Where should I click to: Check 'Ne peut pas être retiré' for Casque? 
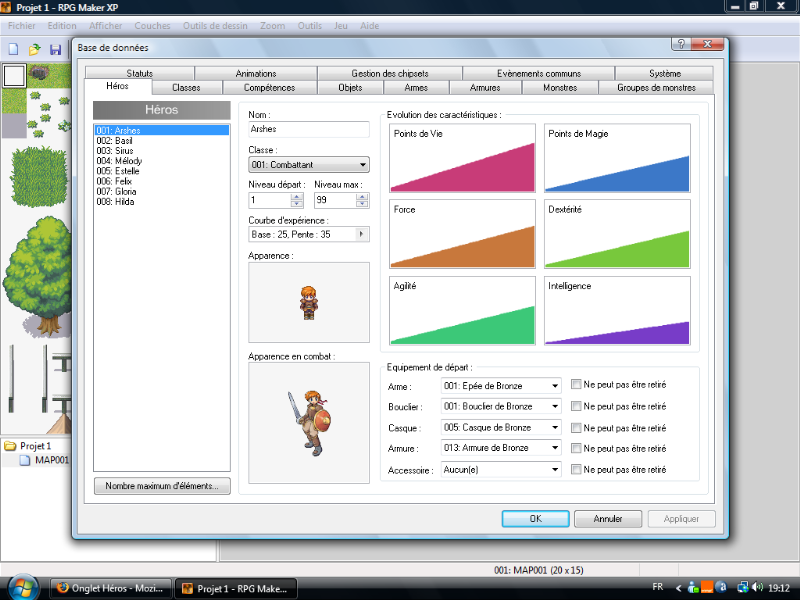(576, 427)
